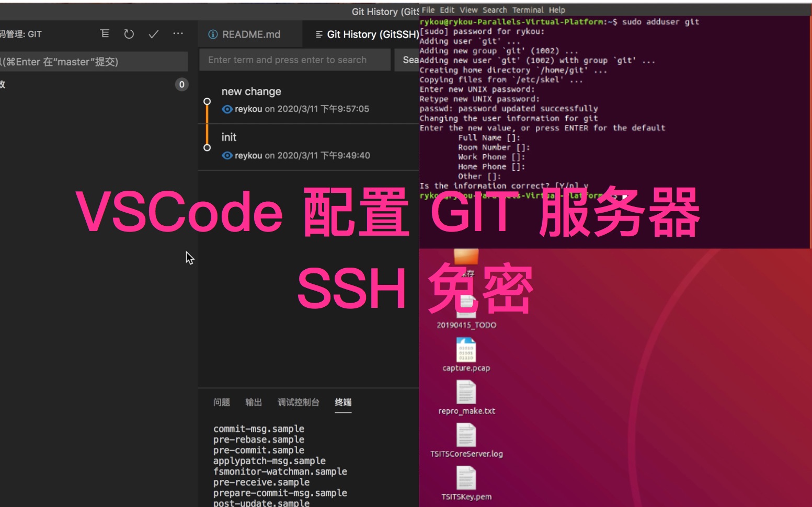Click the Search button in Git History

tap(407, 60)
